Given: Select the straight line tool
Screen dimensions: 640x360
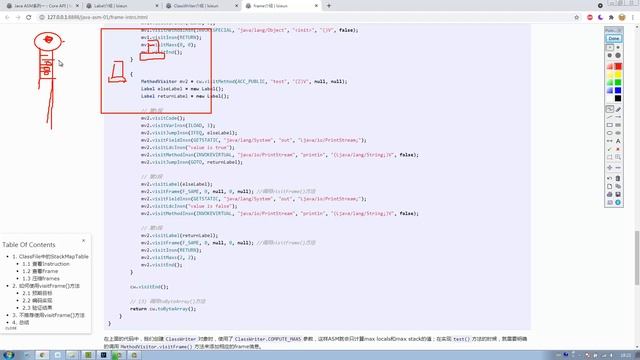Looking at the screenshot, I should pos(609,117).
